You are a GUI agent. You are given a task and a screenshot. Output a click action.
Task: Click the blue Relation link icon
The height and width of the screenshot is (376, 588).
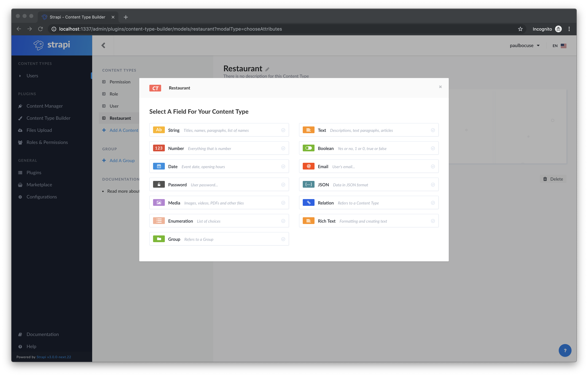coord(308,203)
